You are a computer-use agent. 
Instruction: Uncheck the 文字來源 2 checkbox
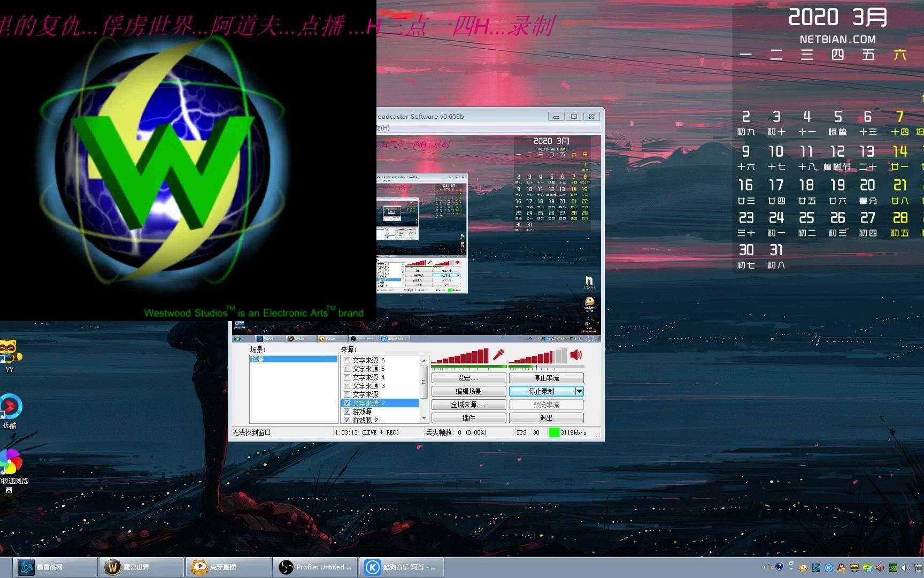pos(347,403)
